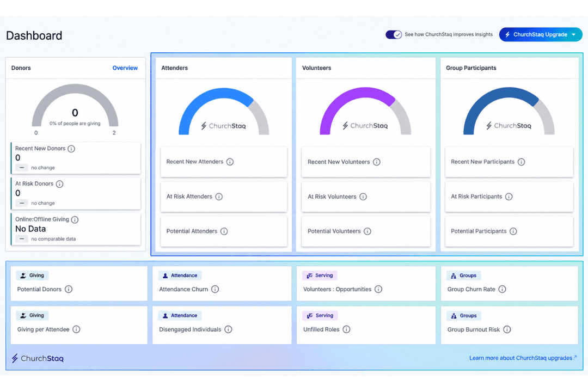Viewport: 588px width, 392px height.
Task: Follow Learn more about ChurchStaq upgrades link
Action: [523, 358]
